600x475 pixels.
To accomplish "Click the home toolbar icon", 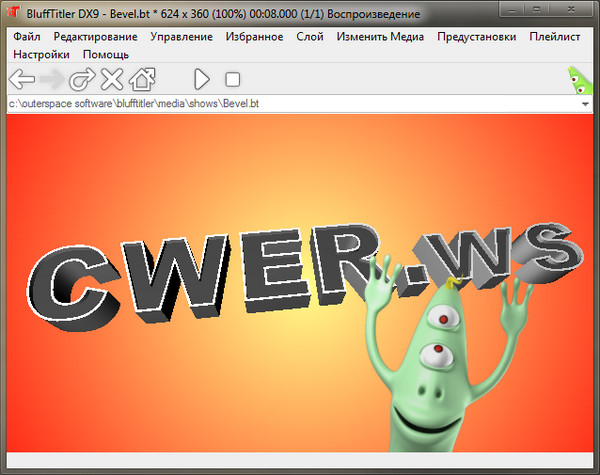I will (143, 79).
